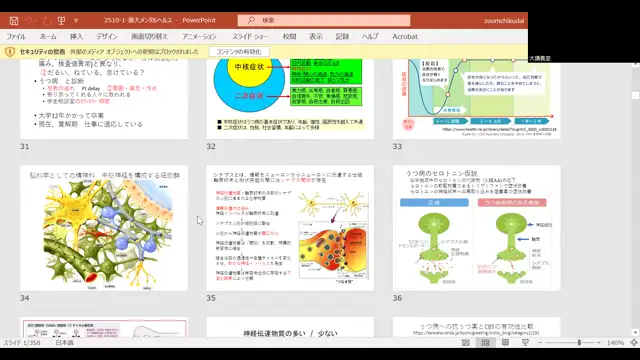Image resolution: width=640 pixels, height=360 pixels.
Task: Start Slide Show from the status bar icon
Action: pyautogui.click(x=525, y=343)
